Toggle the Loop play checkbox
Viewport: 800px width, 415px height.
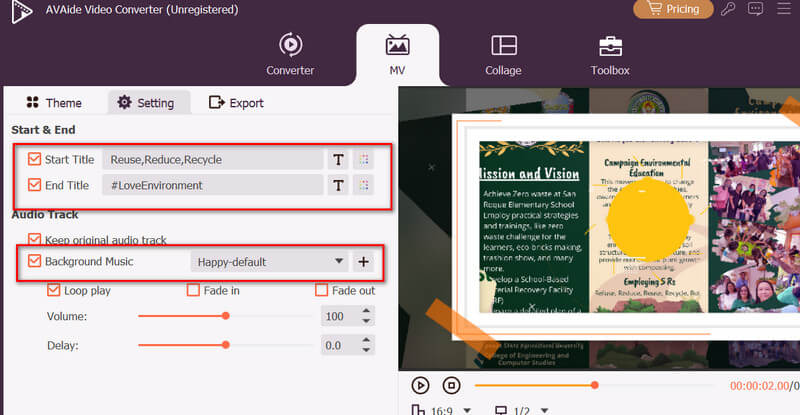tap(55, 291)
